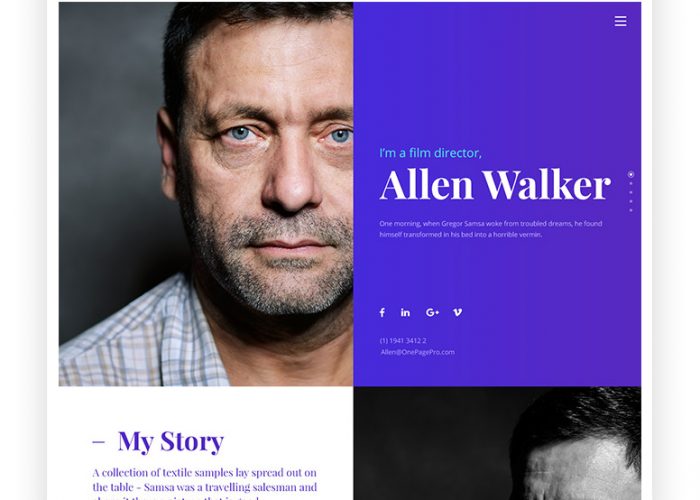Select the fourth side navigation dot
The image size is (700, 500).
tap(631, 201)
